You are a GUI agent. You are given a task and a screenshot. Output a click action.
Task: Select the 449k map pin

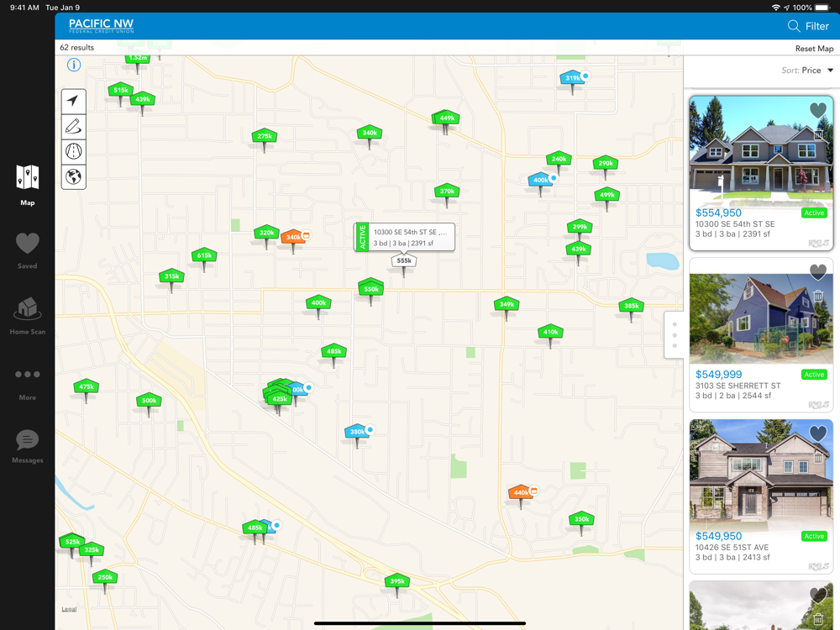447,118
